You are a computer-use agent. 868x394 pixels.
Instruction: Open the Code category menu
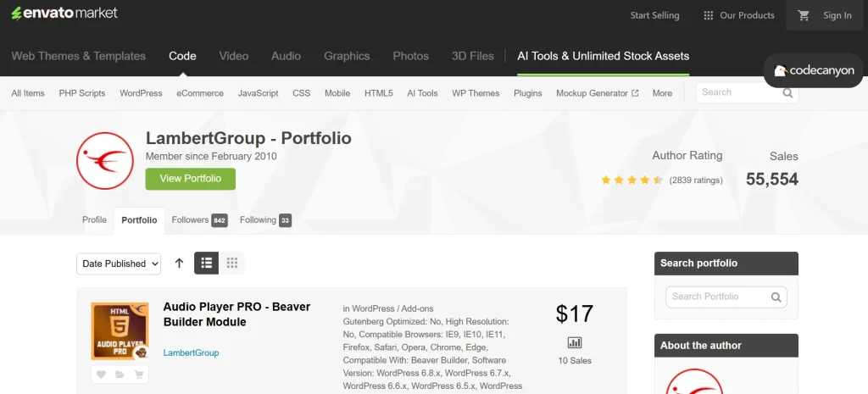click(182, 56)
